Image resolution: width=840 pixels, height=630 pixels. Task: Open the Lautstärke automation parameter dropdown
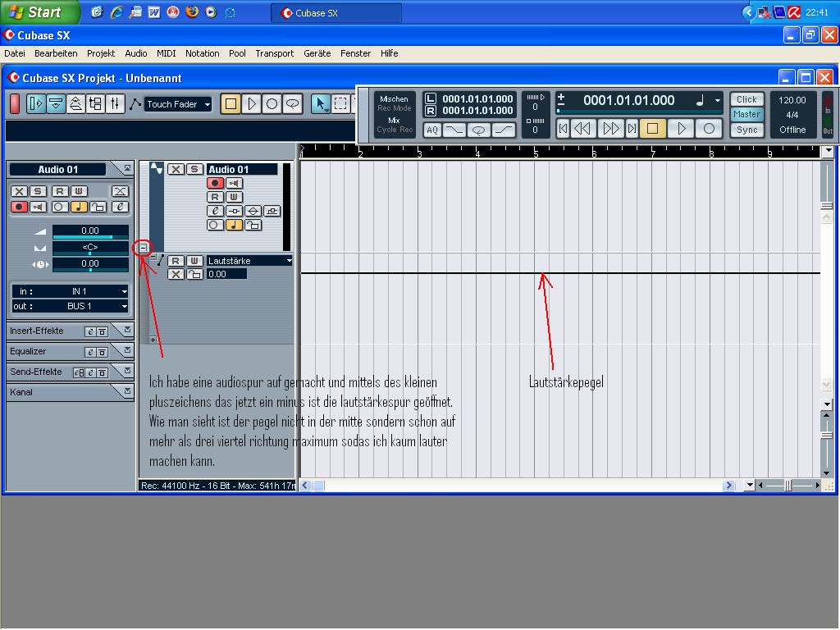(249, 261)
